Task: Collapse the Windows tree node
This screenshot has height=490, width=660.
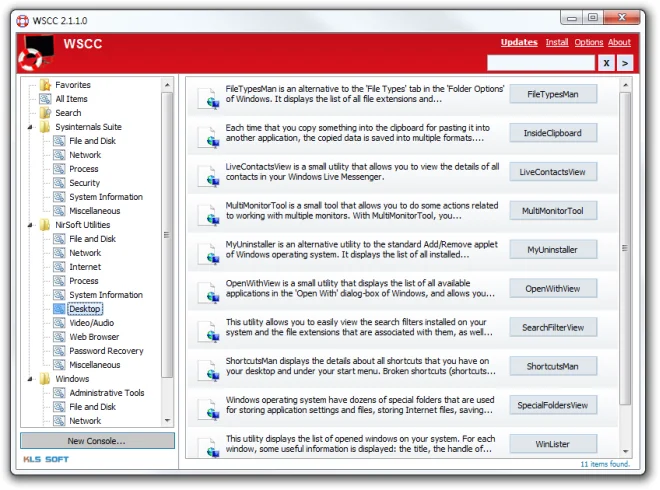Action: pyautogui.click(x=30, y=379)
